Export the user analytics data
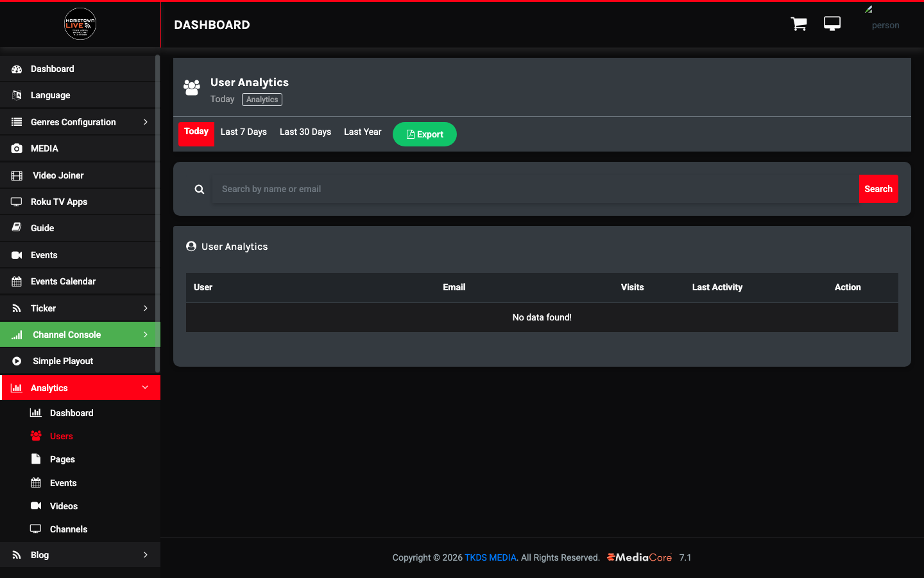924x578 pixels. 425,134
